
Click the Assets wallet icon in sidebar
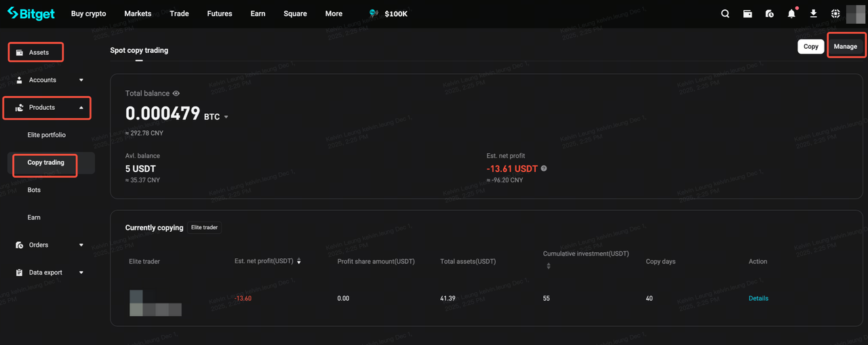pos(20,52)
